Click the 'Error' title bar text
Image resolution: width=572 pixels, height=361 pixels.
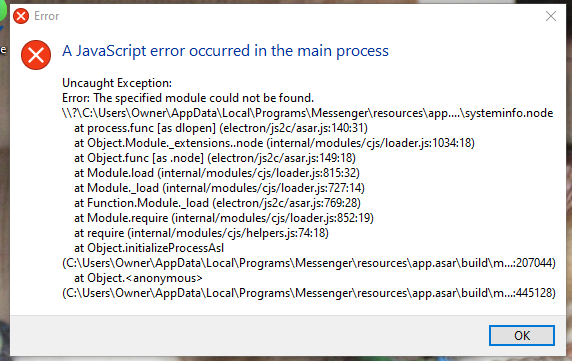pyautogui.click(x=46, y=16)
